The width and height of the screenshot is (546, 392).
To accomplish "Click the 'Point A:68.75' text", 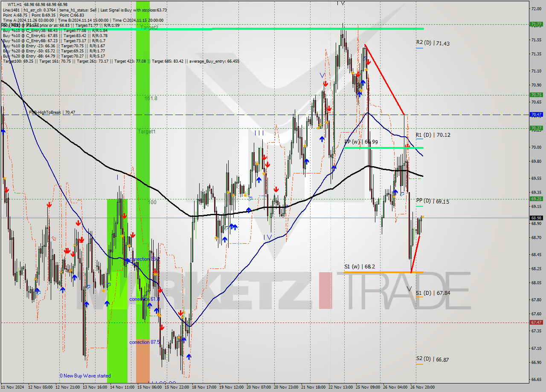I will coord(15,15).
